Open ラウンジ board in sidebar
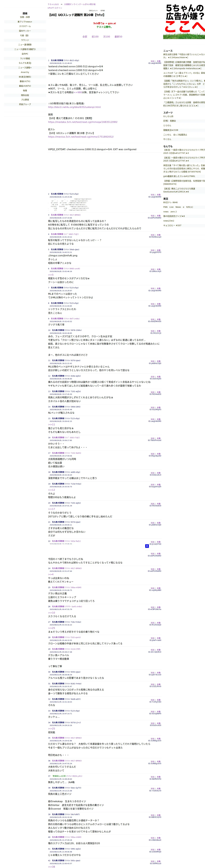 pyautogui.click(x=25, y=40)
